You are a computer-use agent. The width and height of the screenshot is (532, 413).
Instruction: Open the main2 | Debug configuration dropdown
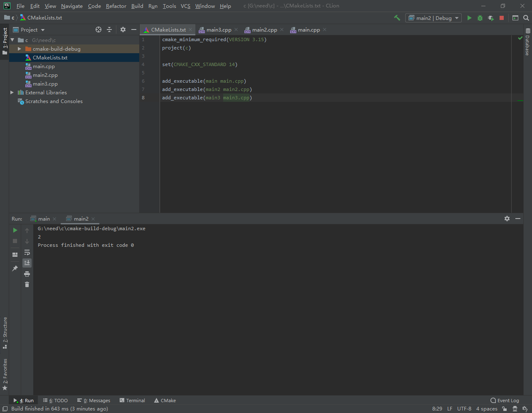(433, 18)
